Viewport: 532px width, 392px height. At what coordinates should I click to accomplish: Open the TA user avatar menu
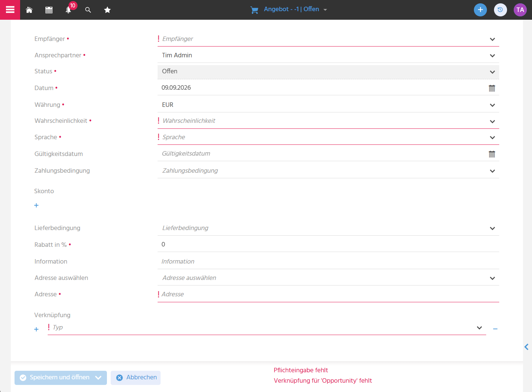[x=520, y=10]
